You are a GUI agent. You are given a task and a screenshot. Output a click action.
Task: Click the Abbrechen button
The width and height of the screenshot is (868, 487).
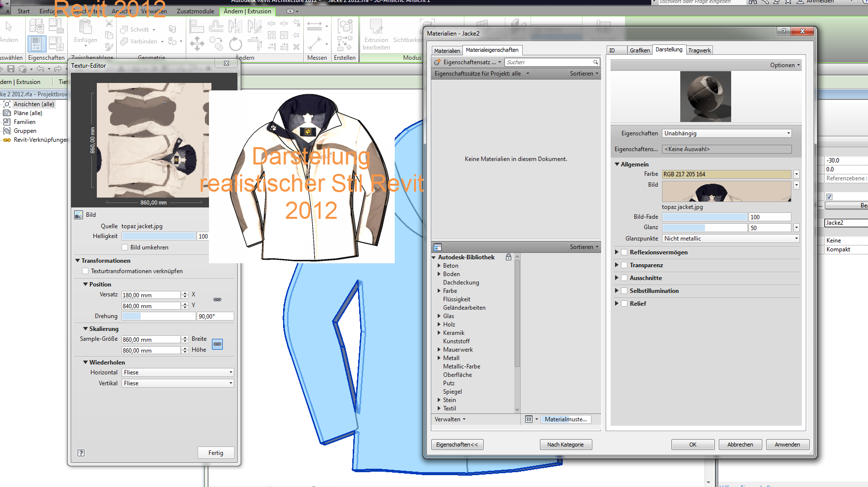(740, 445)
